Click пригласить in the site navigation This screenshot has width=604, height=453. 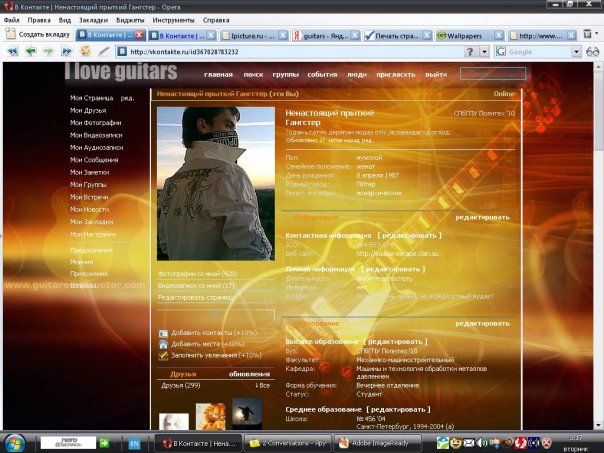(x=396, y=75)
